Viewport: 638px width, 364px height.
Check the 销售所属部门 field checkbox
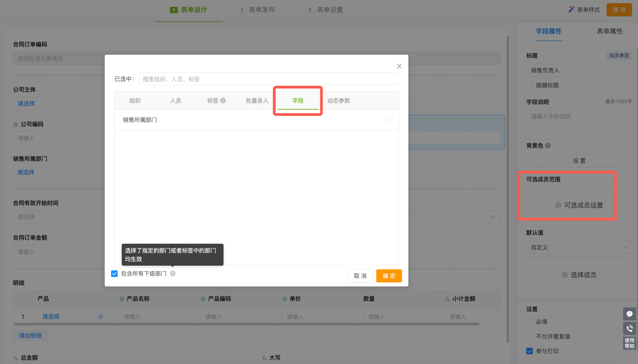pos(389,120)
